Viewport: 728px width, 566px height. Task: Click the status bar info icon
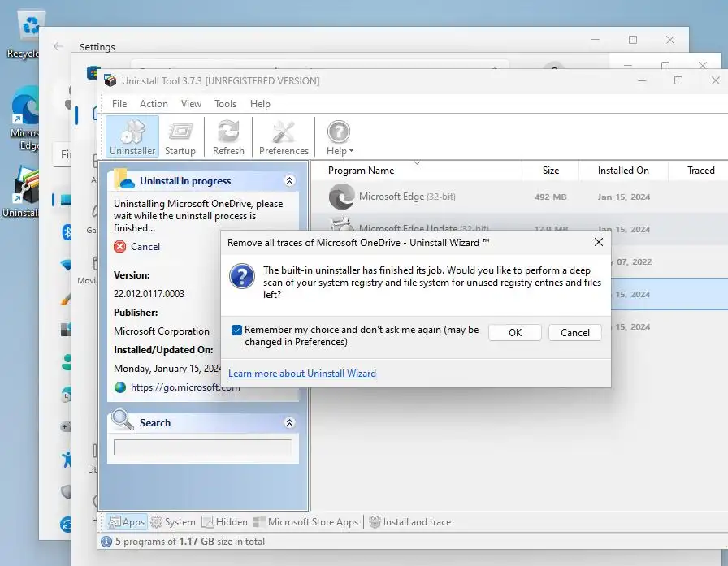(x=106, y=542)
